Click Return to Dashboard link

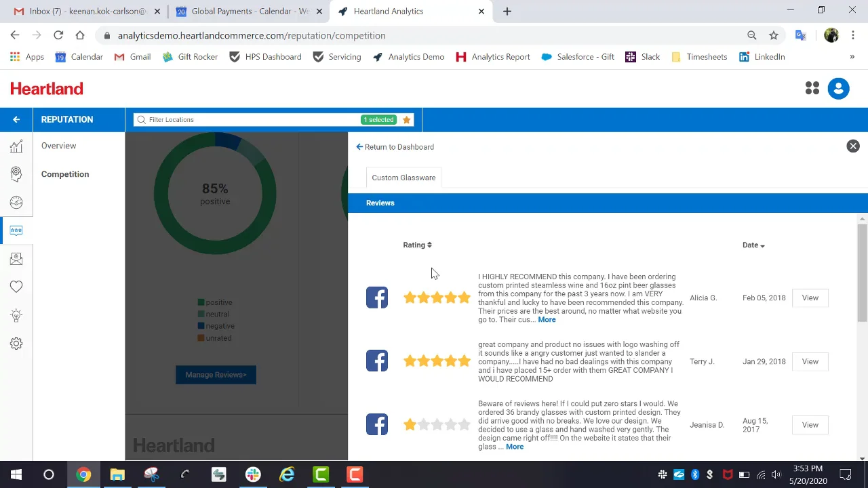(x=395, y=146)
